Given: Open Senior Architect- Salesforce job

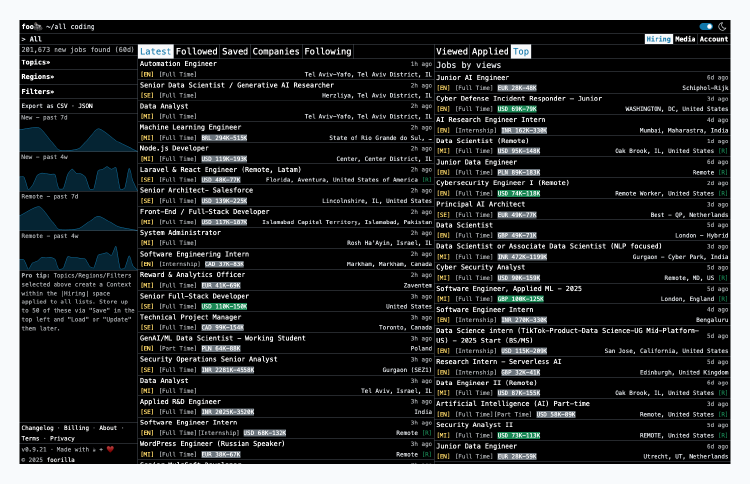Looking at the screenshot, I should point(197,190).
